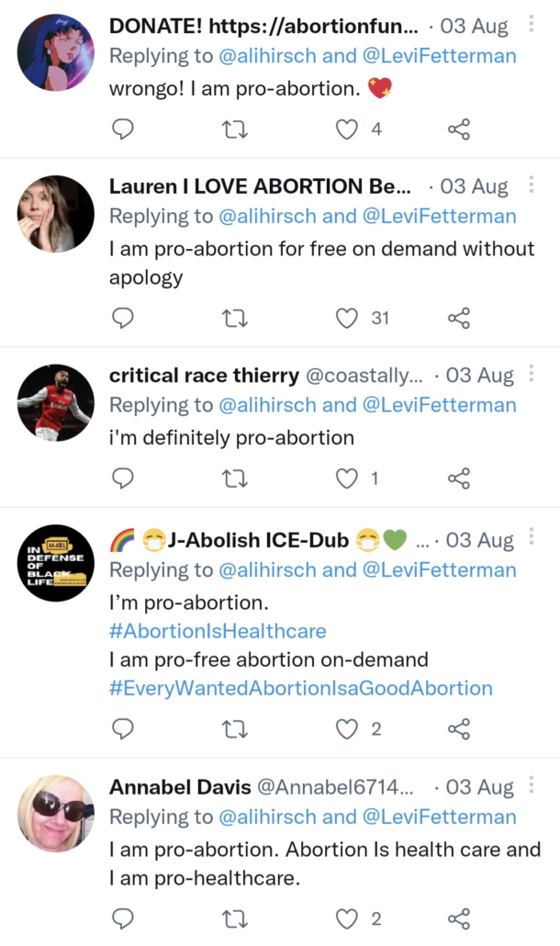Viewport: 560px width, 946px height.
Task: Reply to the "wrongo! I am pro-abortion" tweet
Action: (x=123, y=130)
